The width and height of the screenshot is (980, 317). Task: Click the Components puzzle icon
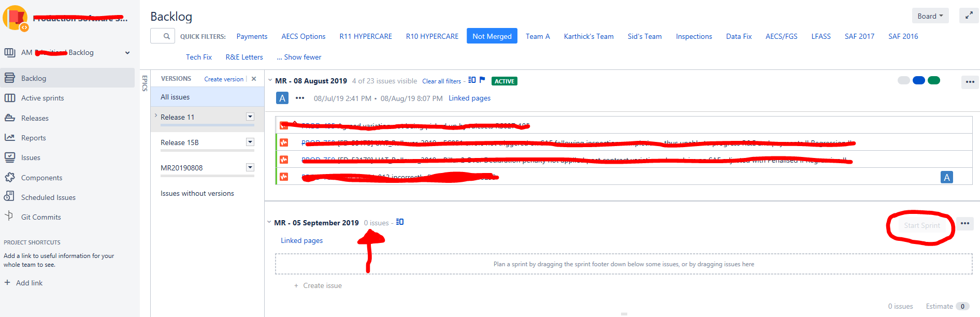(x=9, y=177)
